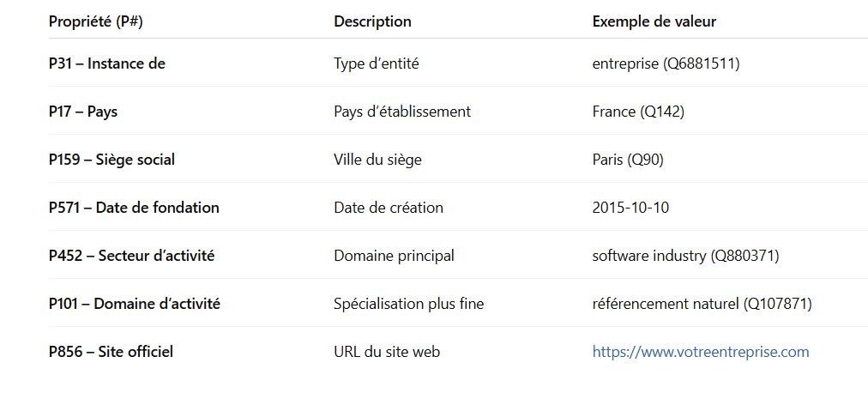The image size is (868, 399).
Task: Click the "Paris (Q90)" value cell
Action: 628,160
